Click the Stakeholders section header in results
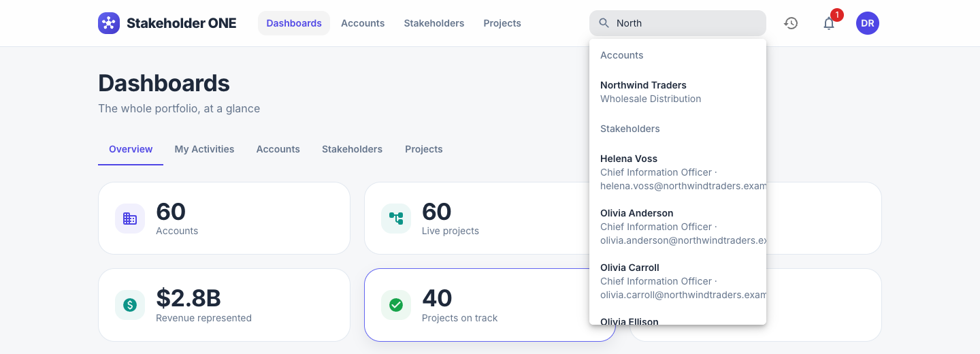980x354 pixels. [630, 129]
